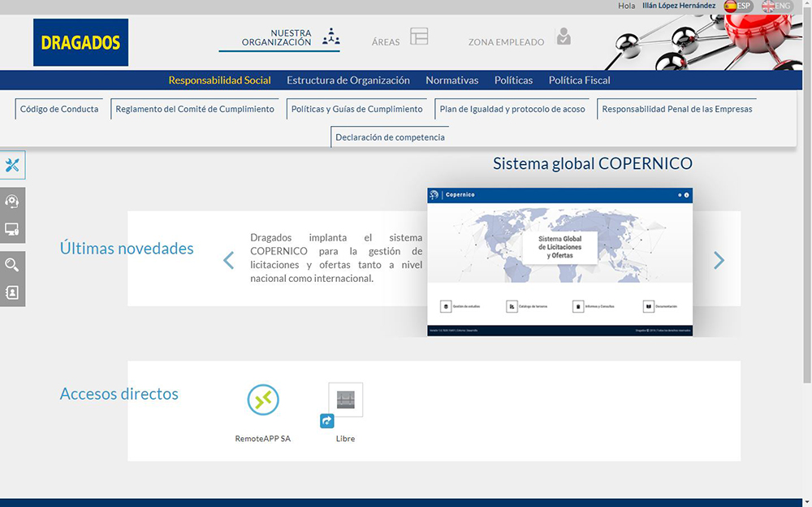Click the headset support sidebar icon
Image resolution: width=812 pixels, height=507 pixels.
[12, 201]
